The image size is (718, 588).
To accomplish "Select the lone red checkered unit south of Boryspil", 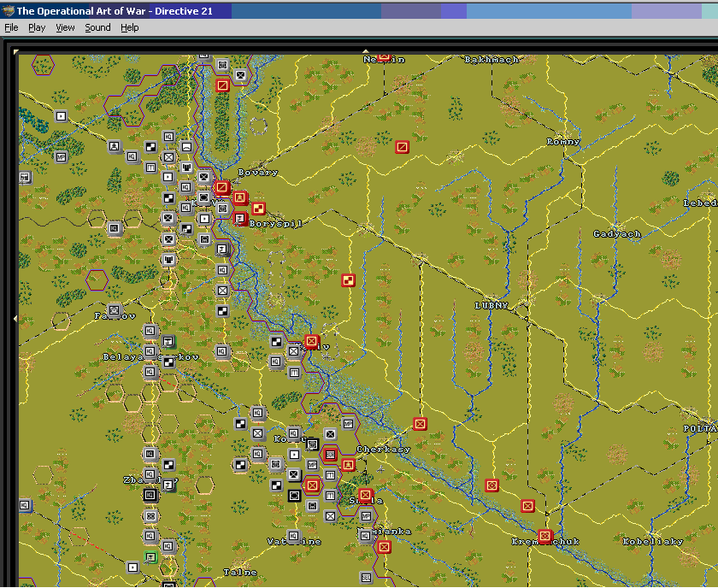I will pyautogui.click(x=349, y=280).
